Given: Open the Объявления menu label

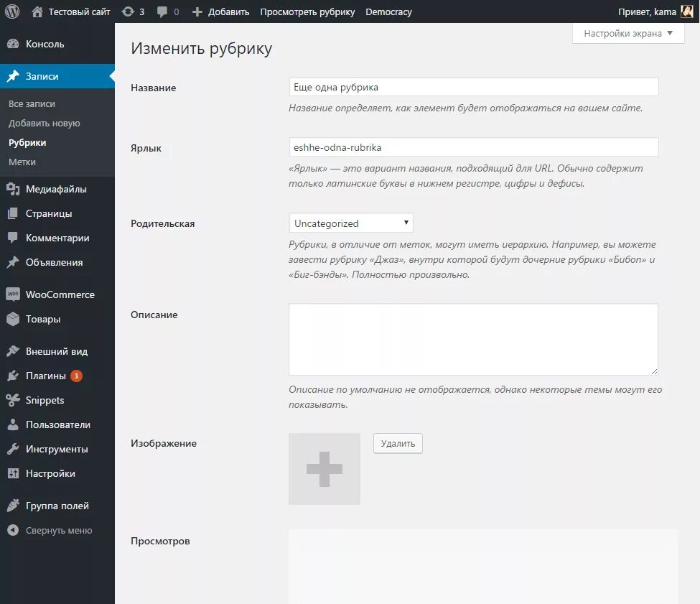Looking at the screenshot, I should point(54,262).
